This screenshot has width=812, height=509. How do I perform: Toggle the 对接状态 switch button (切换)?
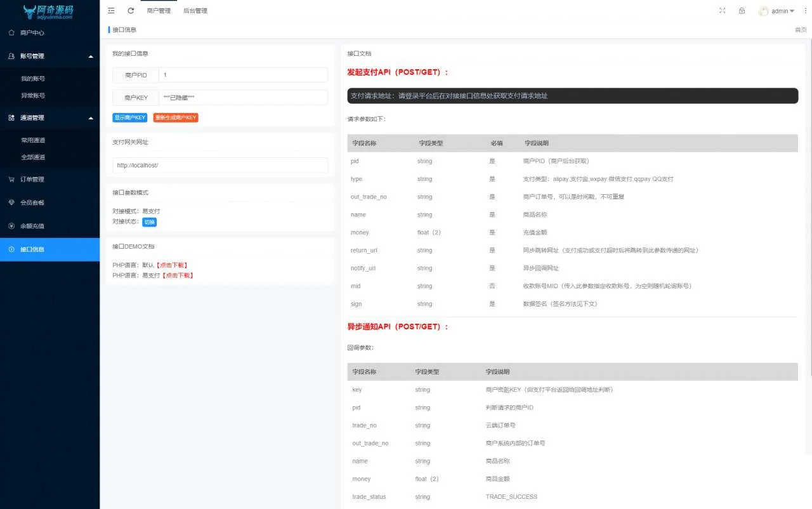149,222
